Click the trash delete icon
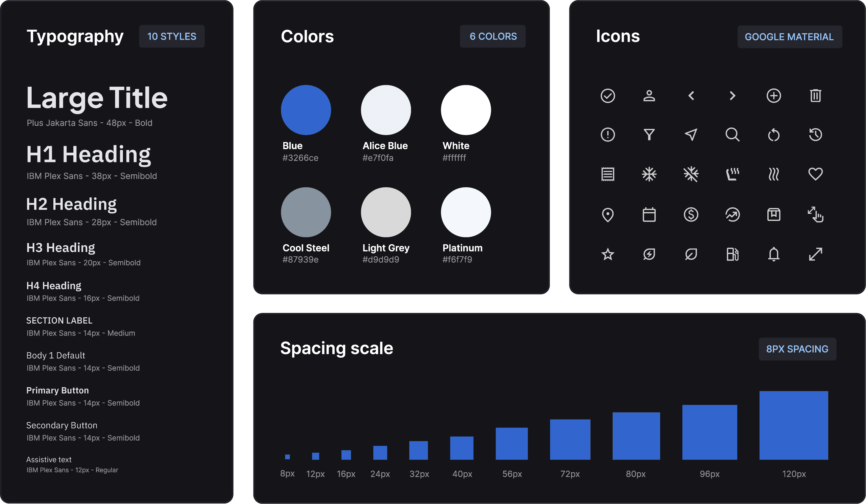Viewport: 866px width, 504px height. (815, 96)
